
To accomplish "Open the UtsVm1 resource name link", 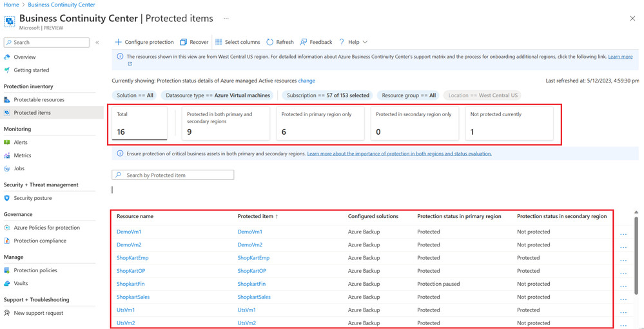I will coord(126,310).
